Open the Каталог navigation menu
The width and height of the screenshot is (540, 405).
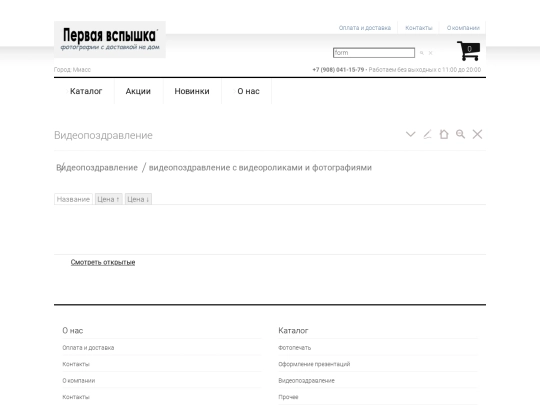pyautogui.click(x=86, y=91)
